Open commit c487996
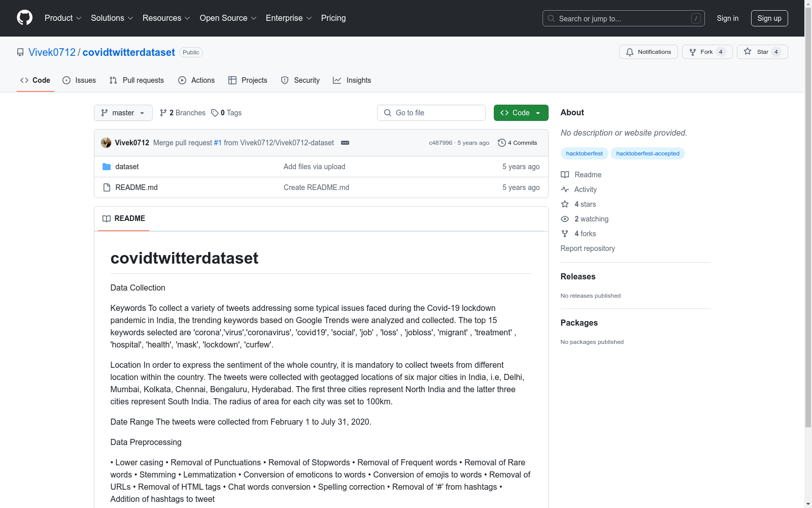 pos(441,143)
